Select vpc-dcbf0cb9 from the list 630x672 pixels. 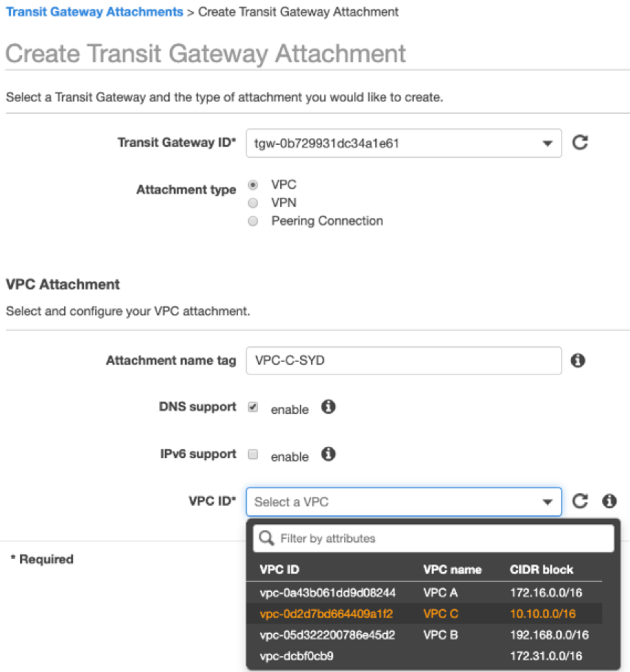[424, 656]
